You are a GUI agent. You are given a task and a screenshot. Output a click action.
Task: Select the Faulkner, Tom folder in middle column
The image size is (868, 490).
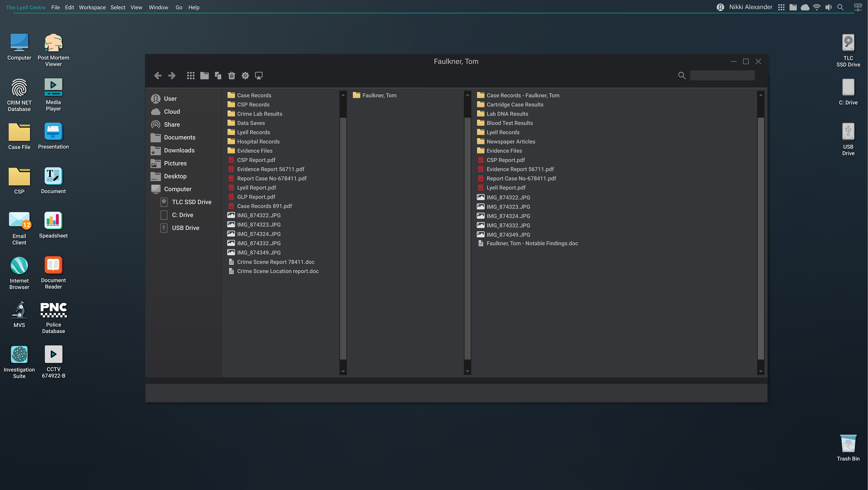coord(375,95)
